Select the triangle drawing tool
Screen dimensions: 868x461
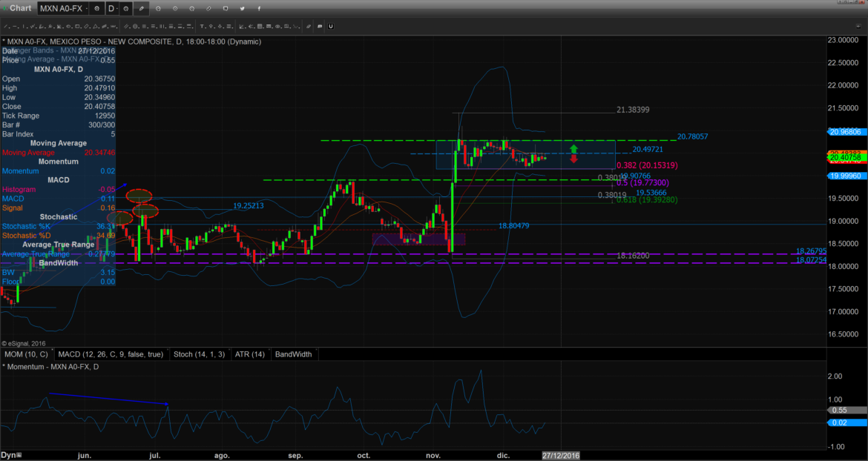coord(95,26)
